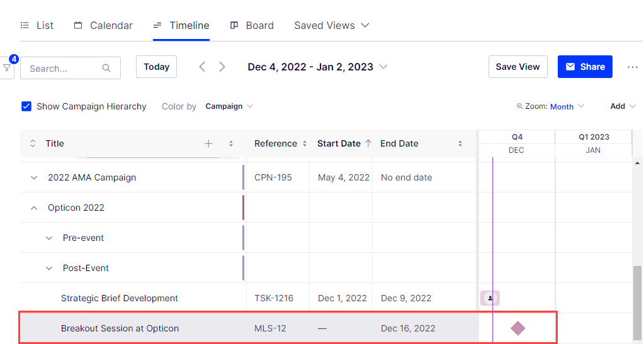
Task: Click the Breakout Session milestone diamond
Action: click(x=518, y=328)
